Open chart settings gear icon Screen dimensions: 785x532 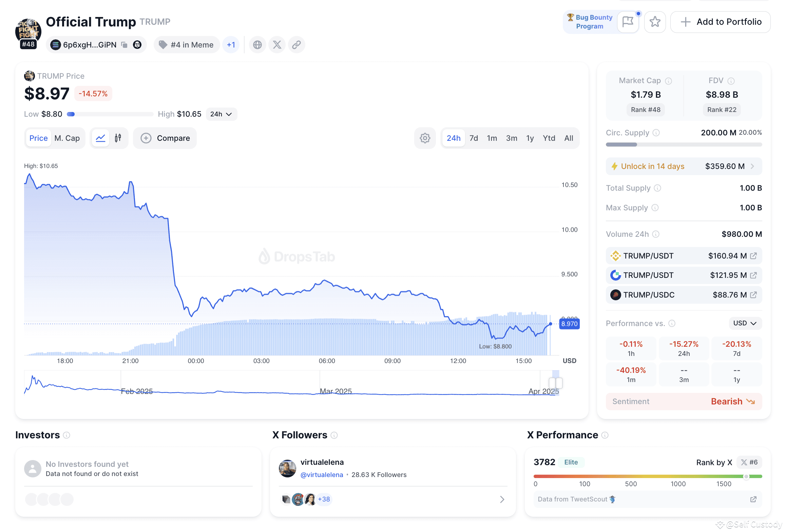[x=425, y=138]
